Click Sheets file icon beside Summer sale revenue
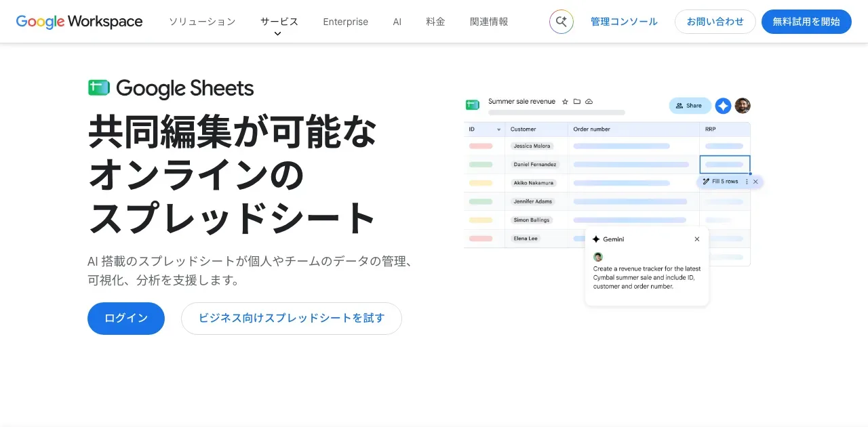Screen dimensions: 868x427 pos(473,104)
